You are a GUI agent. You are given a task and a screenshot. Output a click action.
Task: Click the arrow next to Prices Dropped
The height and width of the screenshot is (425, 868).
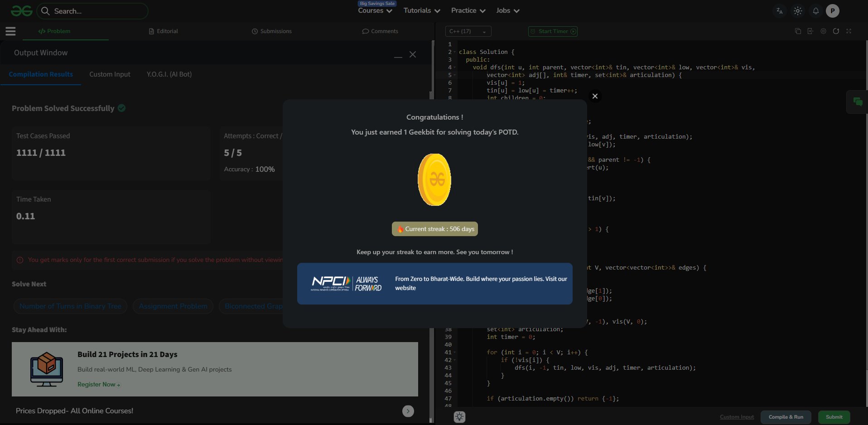pyautogui.click(x=408, y=411)
